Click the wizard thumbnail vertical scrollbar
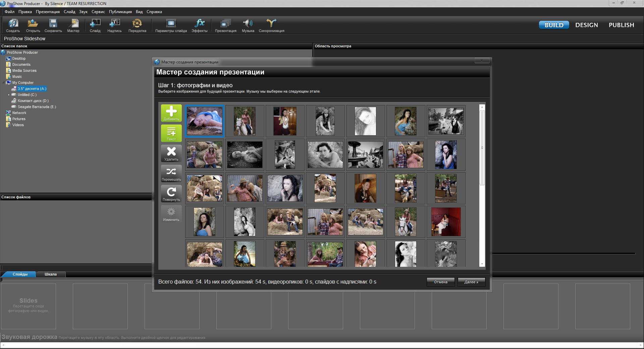The width and height of the screenshot is (644, 349). pyautogui.click(x=482, y=148)
